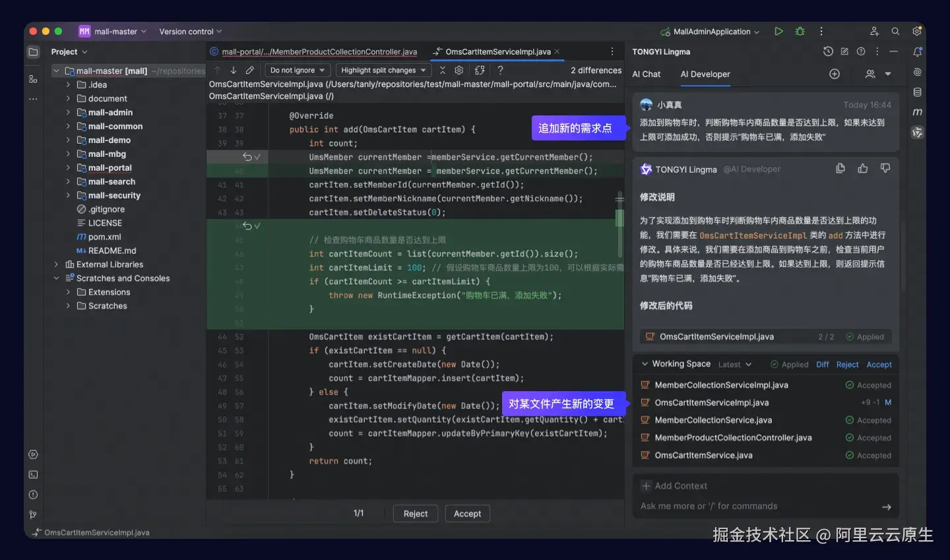Jump to source with the pencil icon
The width and height of the screenshot is (950, 560).
pyautogui.click(x=249, y=70)
